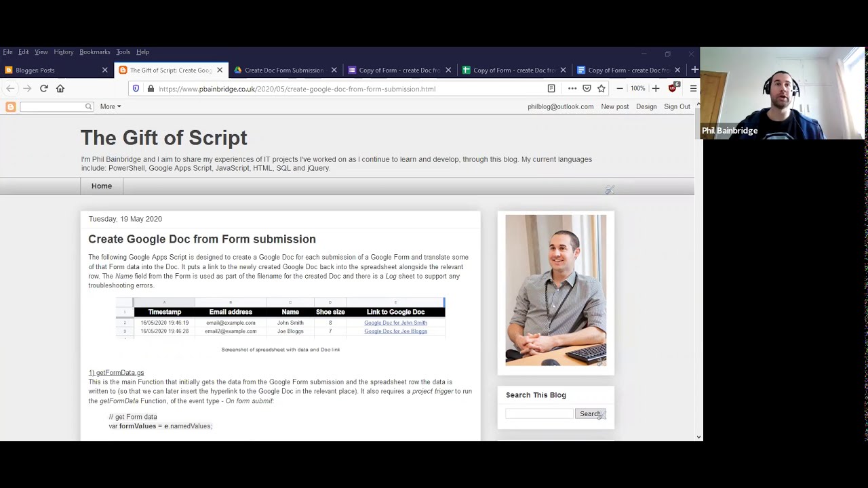Select the Home navigation tab

pyautogui.click(x=102, y=186)
